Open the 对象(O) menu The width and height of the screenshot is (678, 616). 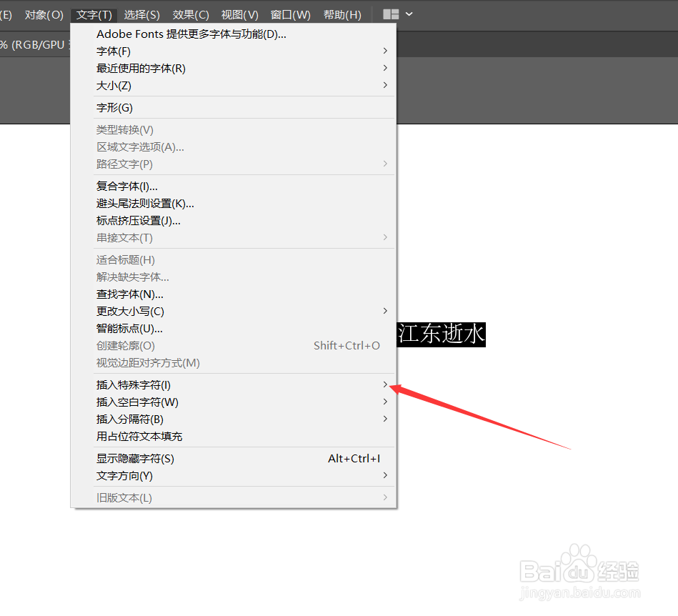[44, 15]
